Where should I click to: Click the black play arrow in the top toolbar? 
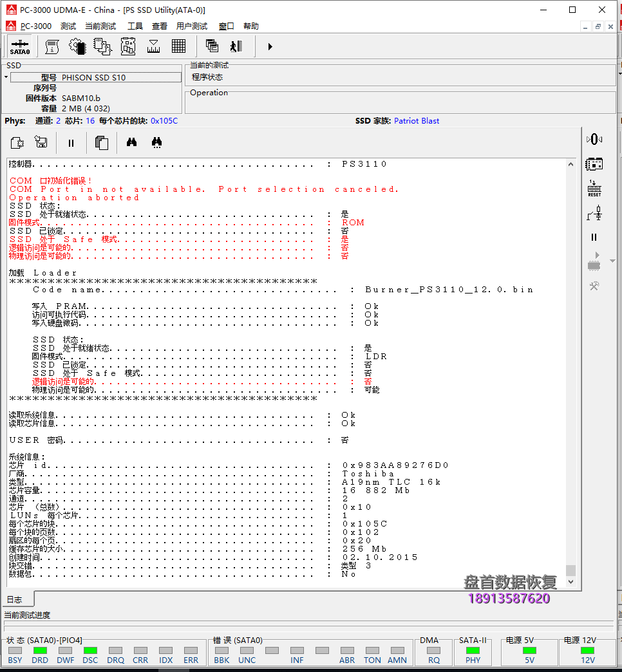(x=270, y=46)
